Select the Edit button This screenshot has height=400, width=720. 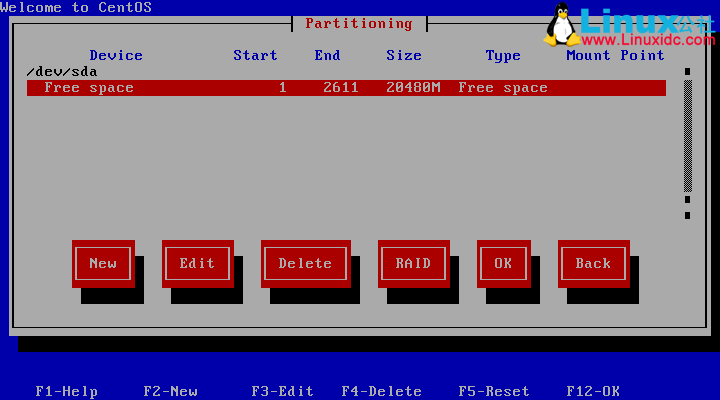tap(197, 264)
